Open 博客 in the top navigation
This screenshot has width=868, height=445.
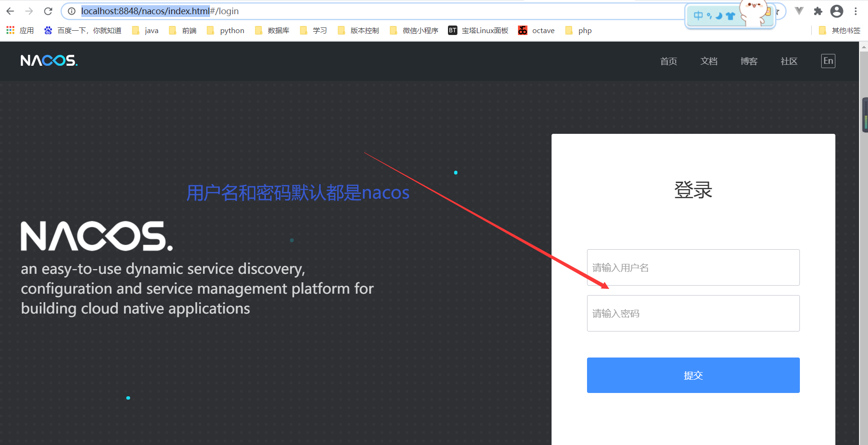pos(749,61)
